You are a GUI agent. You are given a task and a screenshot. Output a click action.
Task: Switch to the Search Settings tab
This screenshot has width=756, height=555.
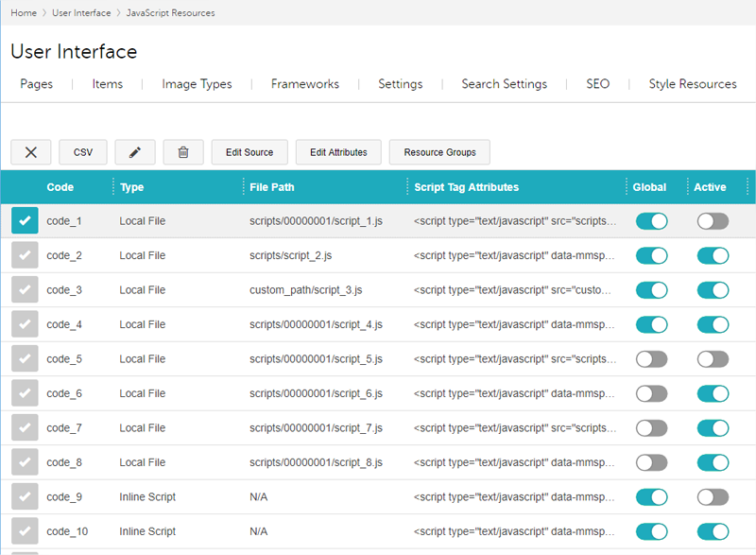point(505,84)
